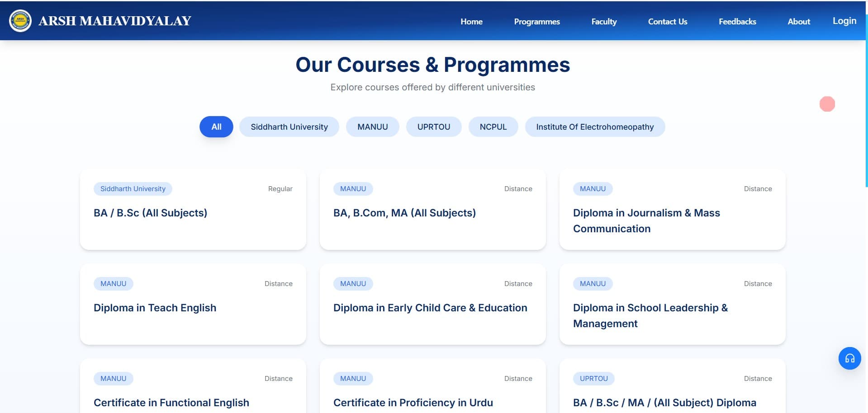Filter courses by NCPUL

click(x=493, y=127)
